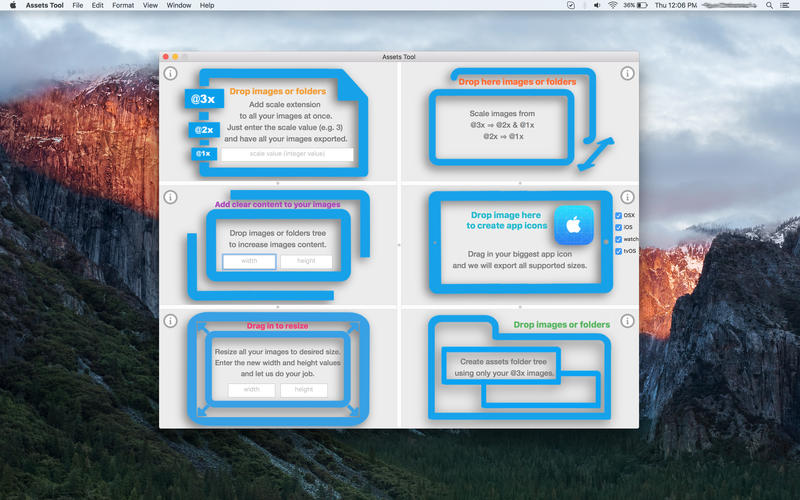Toggle the tvOS checkbox
The image size is (800, 500).
(618, 251)
